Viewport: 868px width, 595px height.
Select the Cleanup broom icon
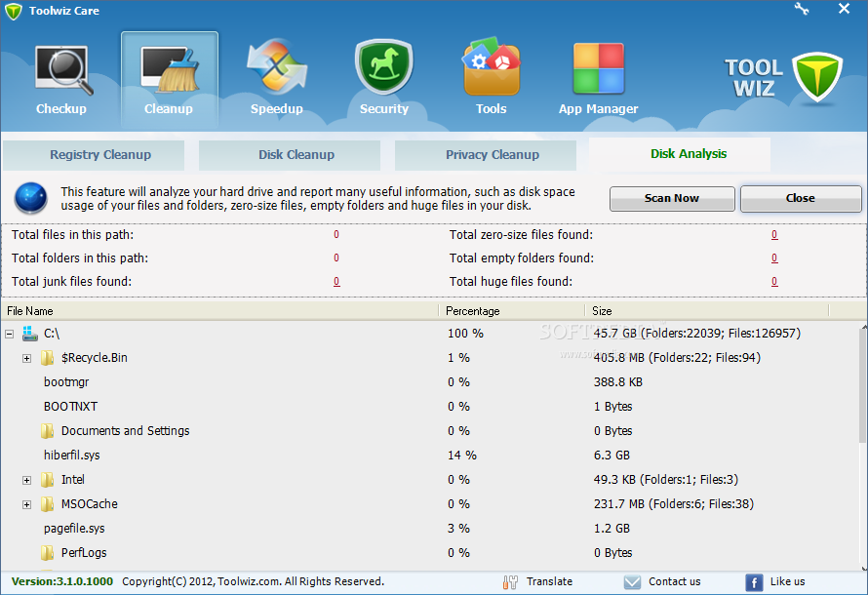(x=170, y=69)
